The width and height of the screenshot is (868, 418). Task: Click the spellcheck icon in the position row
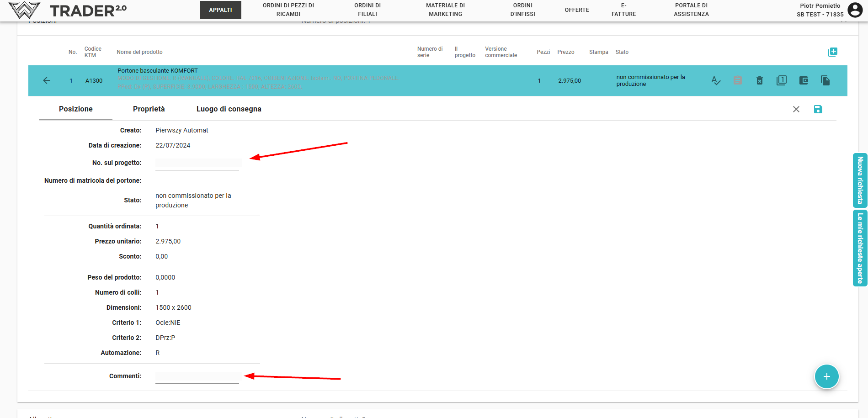point(716,81)
